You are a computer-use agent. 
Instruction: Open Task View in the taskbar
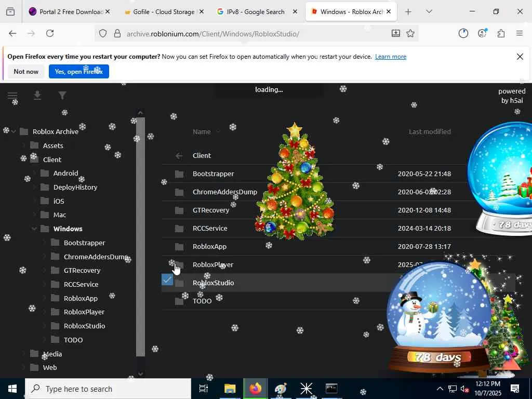tap(204, 389)
